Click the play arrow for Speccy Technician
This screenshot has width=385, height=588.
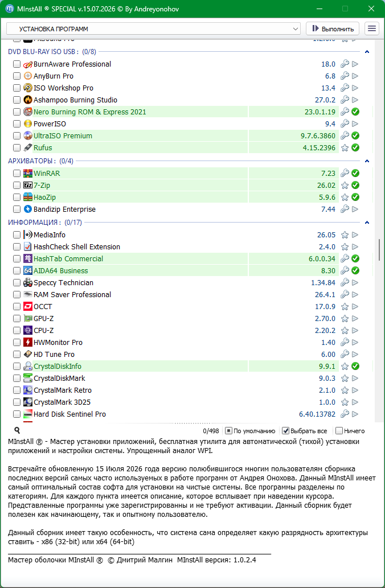355,283
